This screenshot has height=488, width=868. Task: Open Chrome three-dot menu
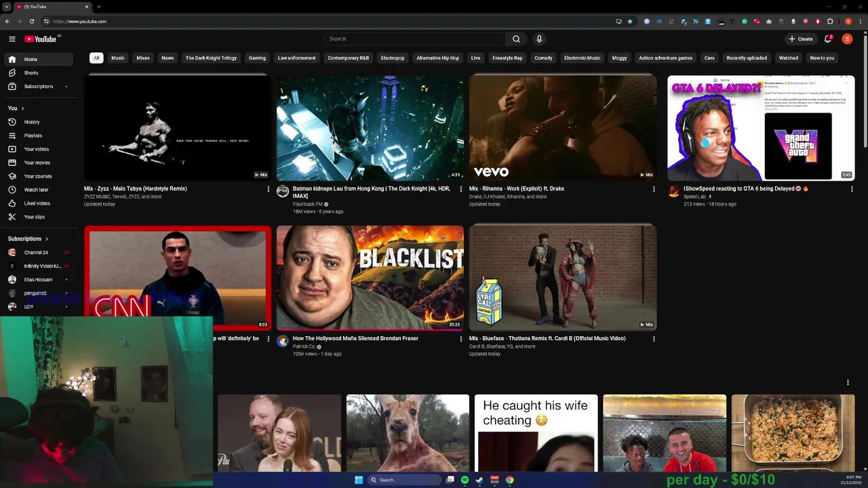coord(860,21)
